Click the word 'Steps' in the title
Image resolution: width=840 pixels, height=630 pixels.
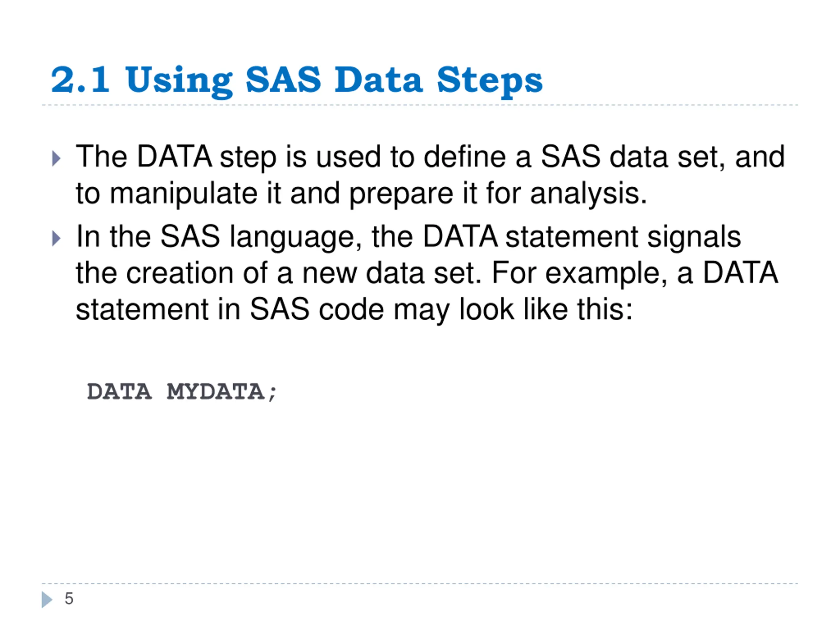click(x=490, y=82)
